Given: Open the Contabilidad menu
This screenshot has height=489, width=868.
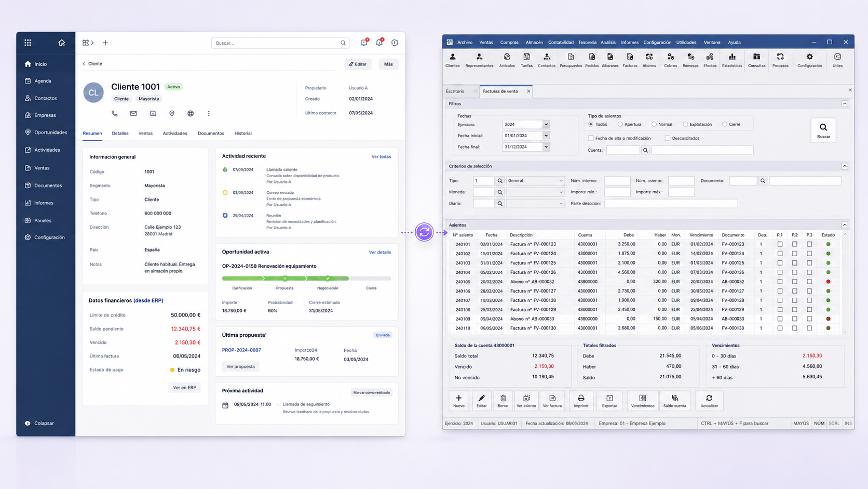Looking at the screenshot, I should pyautogui.click(x=561, y=43).
